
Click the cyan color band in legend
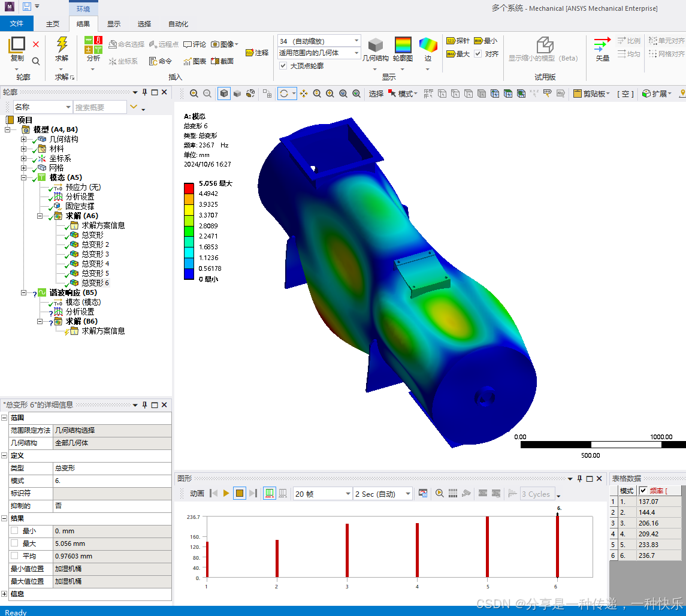(x=189, y=252)
